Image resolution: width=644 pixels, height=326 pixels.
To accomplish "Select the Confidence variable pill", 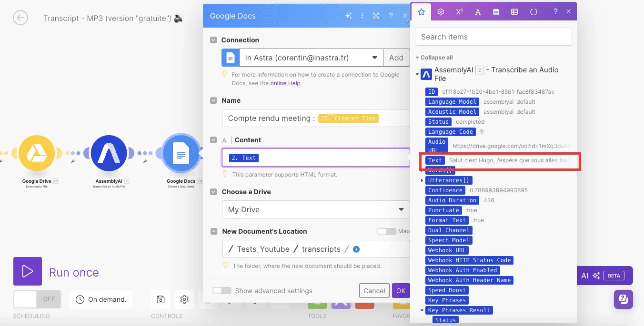I will pos(445,190).
